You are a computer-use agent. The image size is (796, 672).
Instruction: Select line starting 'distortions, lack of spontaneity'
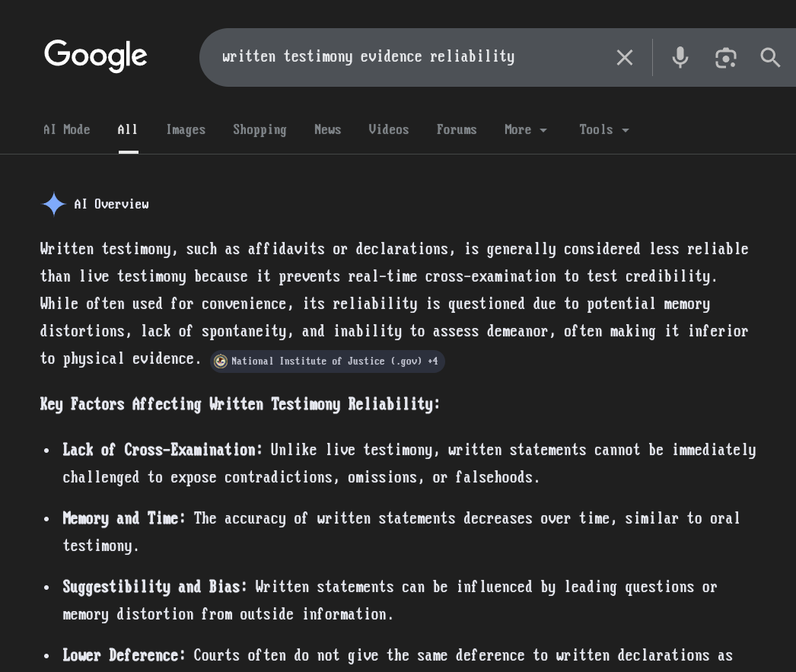click(x=394, y=331)
